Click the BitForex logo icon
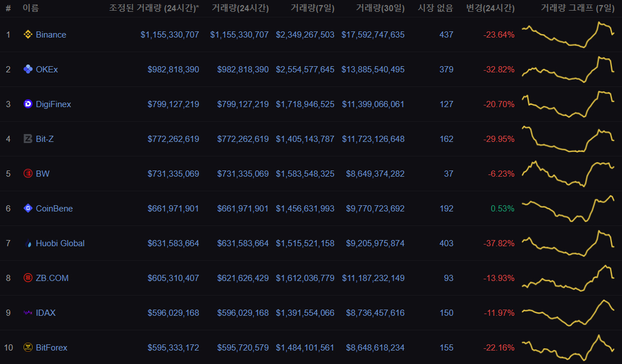Viewport: 622px width, 364px height. tap(28, 347)
